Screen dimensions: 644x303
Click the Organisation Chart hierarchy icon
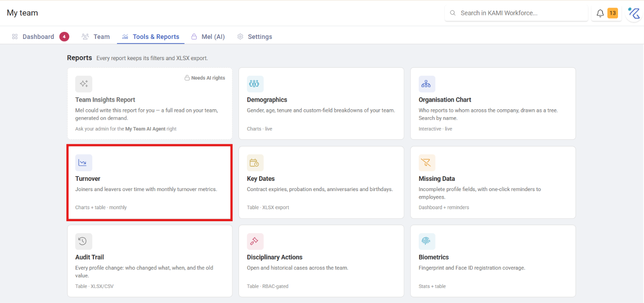[427, 84]
